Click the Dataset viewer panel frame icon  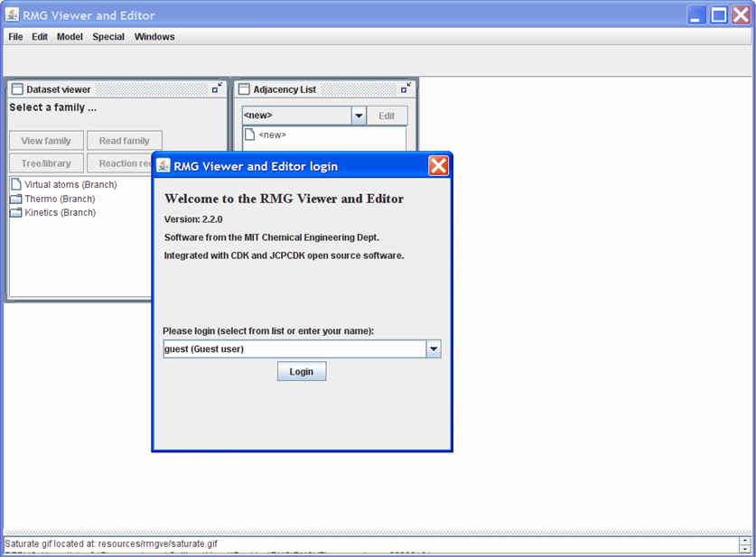[x=17, y=89]
